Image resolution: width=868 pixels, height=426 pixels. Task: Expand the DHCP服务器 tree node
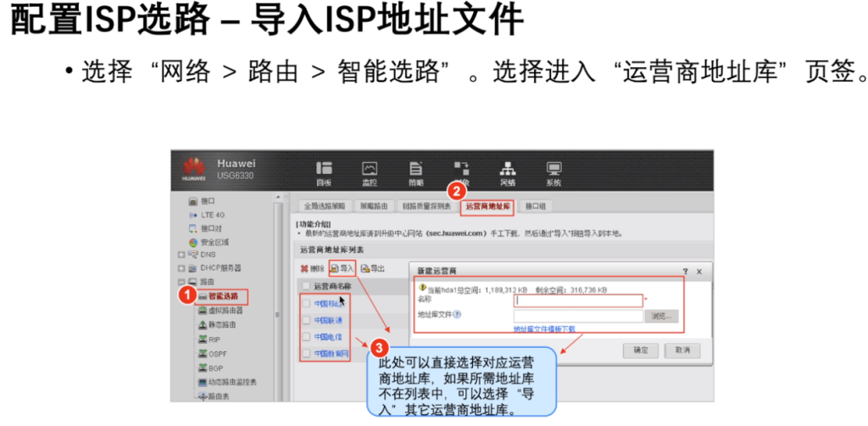(x=181, y=269)
